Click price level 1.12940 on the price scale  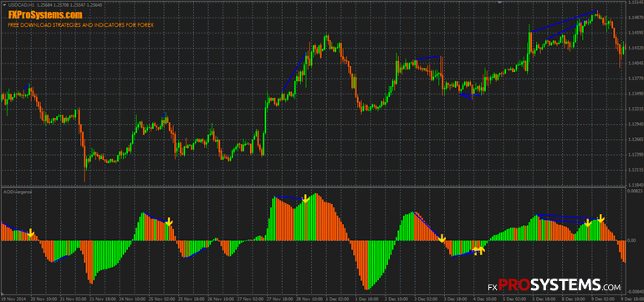tap(636, 124)
